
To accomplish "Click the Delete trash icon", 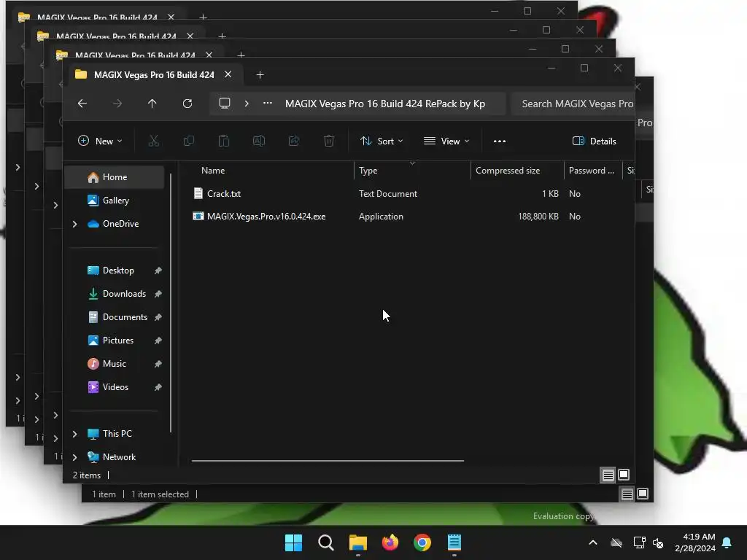I will click(329, 141).
